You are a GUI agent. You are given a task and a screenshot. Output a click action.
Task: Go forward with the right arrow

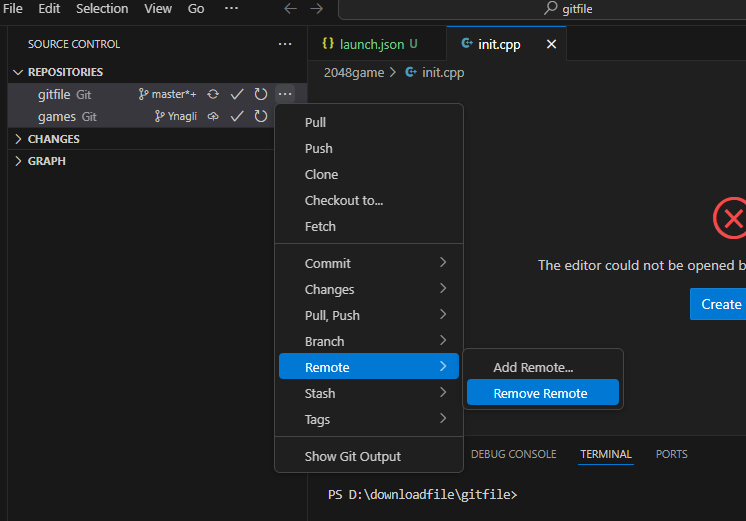tap(316, 9)
